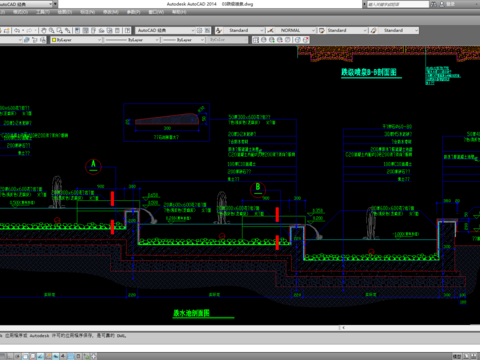
Task: Click the sign-in person icon
Action: coord(442,4)
